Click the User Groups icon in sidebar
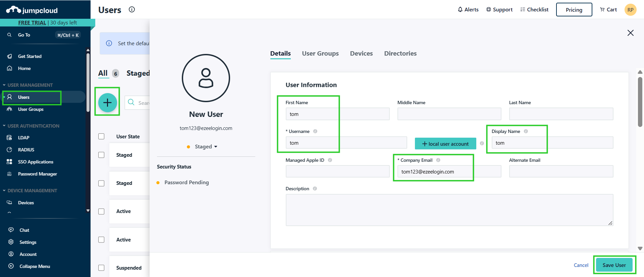Screen dimensions: 644x277 pyautogui.click(x=10, y=109)
